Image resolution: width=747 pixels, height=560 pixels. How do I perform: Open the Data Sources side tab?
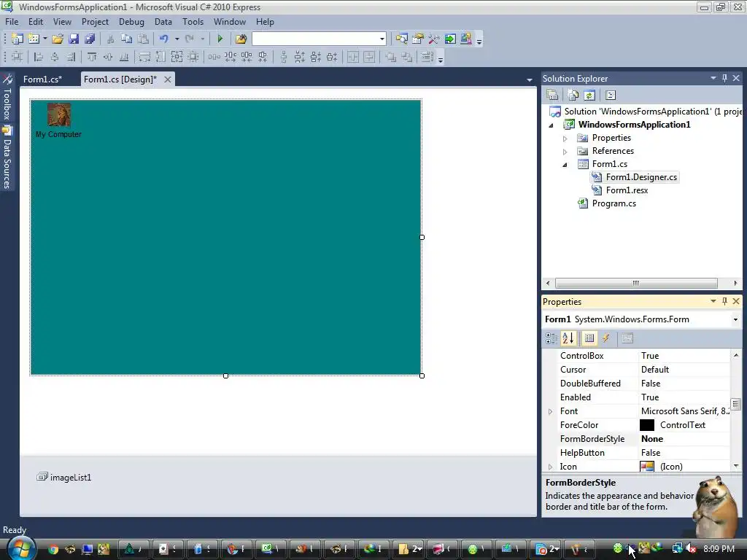point(7,157)
